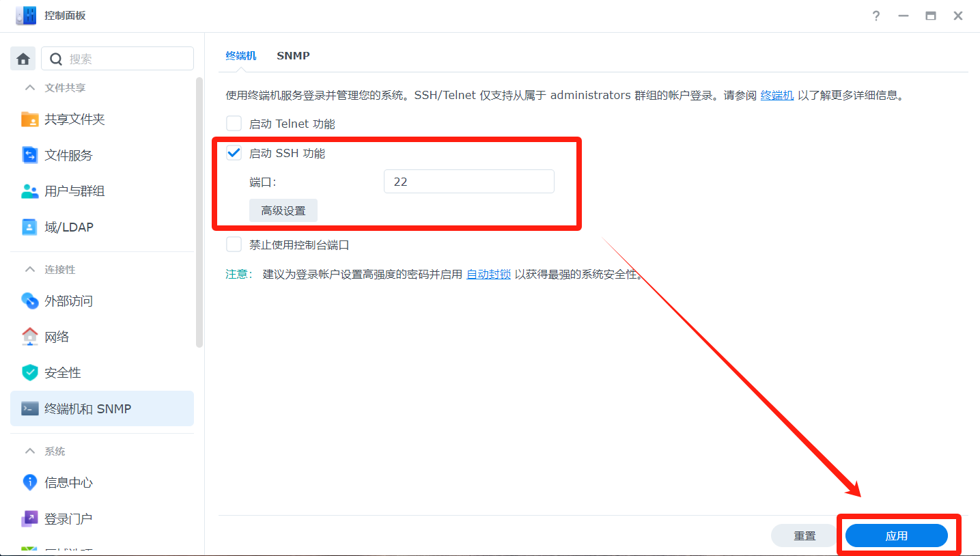The width and height of the screenshot is (980, 556).
Task: Switch to the SNMP tab
Action: (293, 56)
